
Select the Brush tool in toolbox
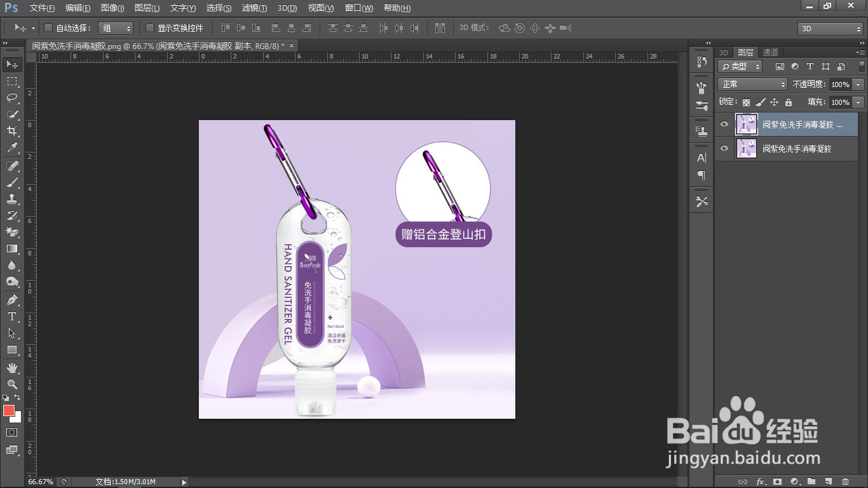12,182
